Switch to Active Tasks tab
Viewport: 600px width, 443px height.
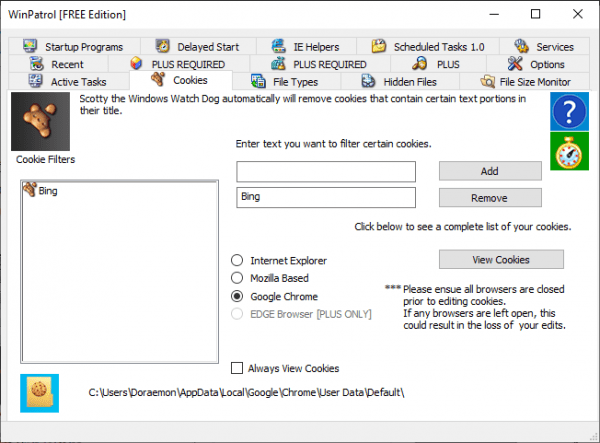[69, 81]
